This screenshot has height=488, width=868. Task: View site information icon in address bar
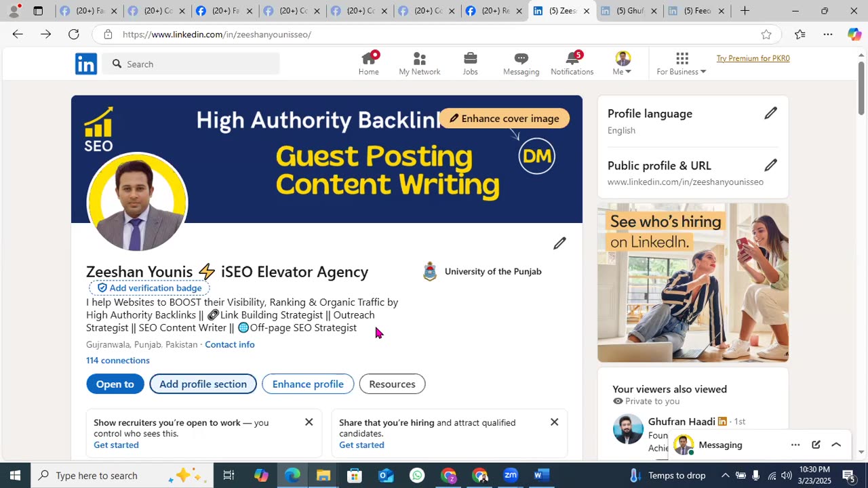coord(108,35)
